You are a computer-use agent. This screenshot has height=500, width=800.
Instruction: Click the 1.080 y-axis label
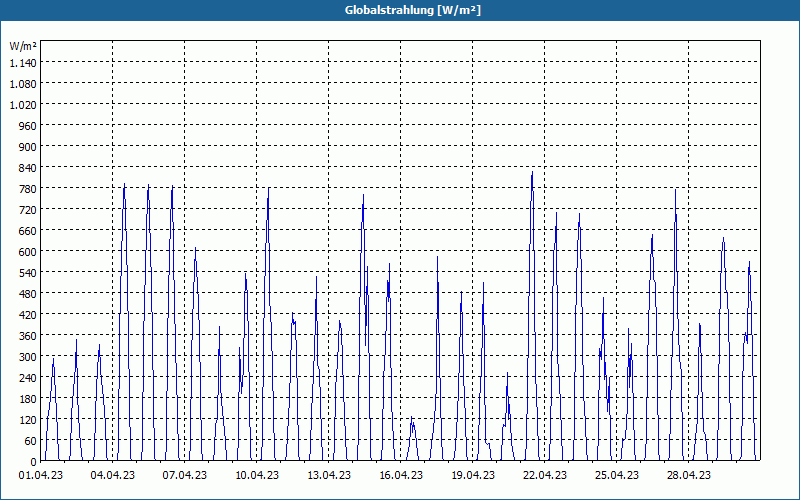point(23,83)
